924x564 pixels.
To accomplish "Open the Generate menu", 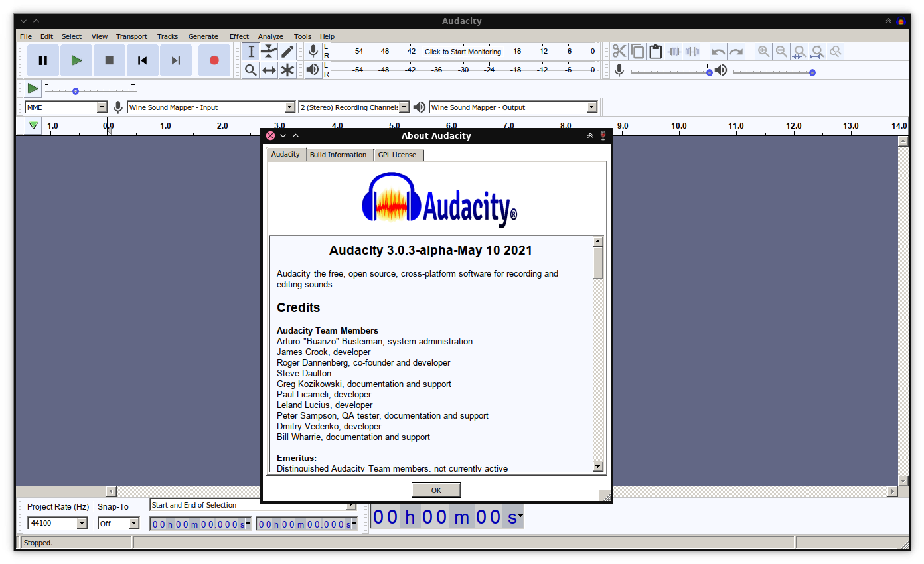I will pos(203,36).
